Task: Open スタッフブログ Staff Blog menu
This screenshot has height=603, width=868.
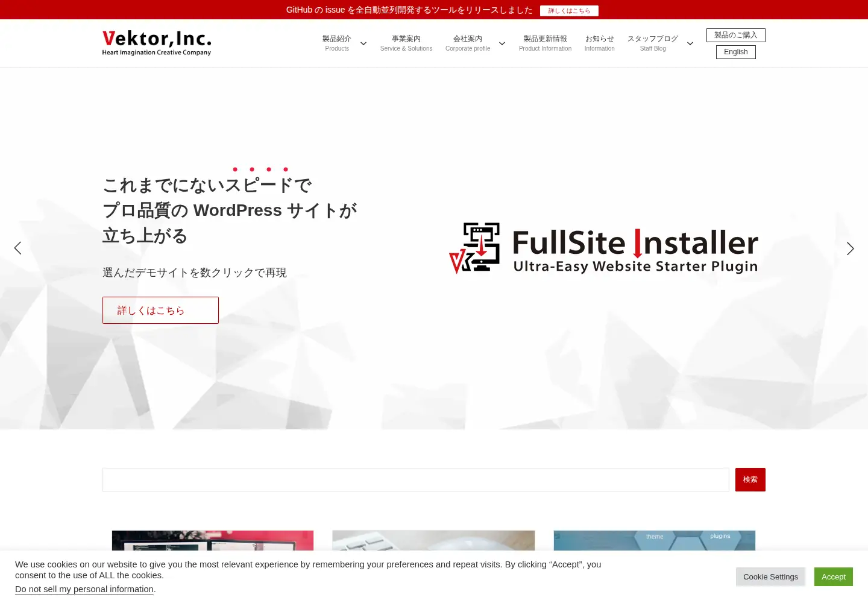Action: (653, 43)
